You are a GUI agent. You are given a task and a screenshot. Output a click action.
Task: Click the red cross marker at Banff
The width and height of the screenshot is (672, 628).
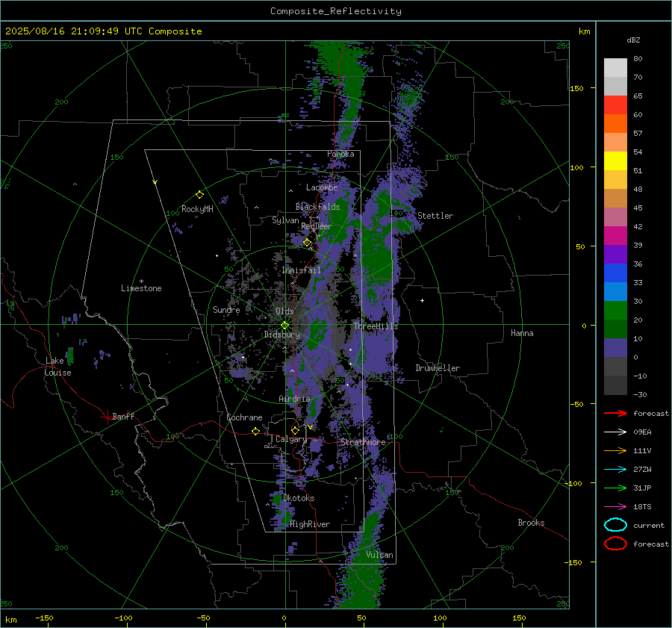pos(107,417)
